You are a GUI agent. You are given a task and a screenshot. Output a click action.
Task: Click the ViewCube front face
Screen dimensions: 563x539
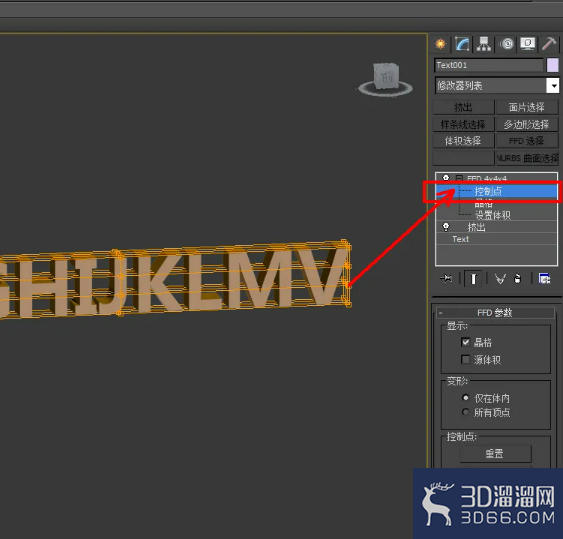(386, 76)
